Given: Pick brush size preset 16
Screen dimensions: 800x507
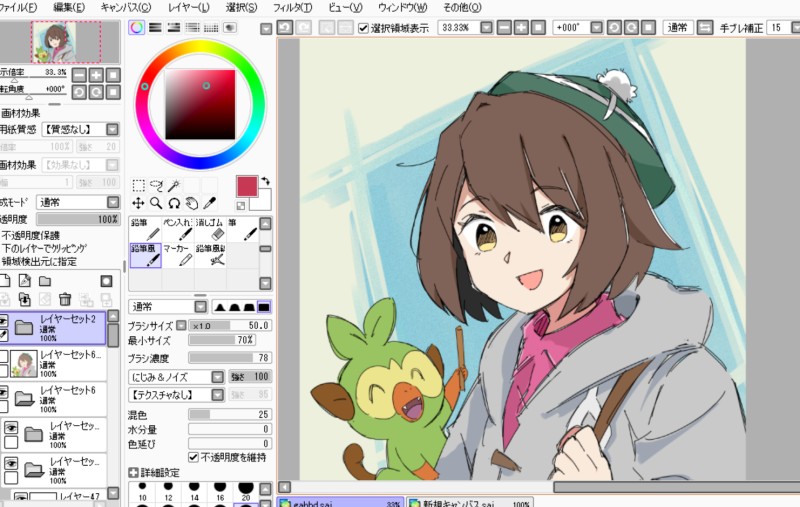Looking at the screenshot, I should click(x=220, y=491).
